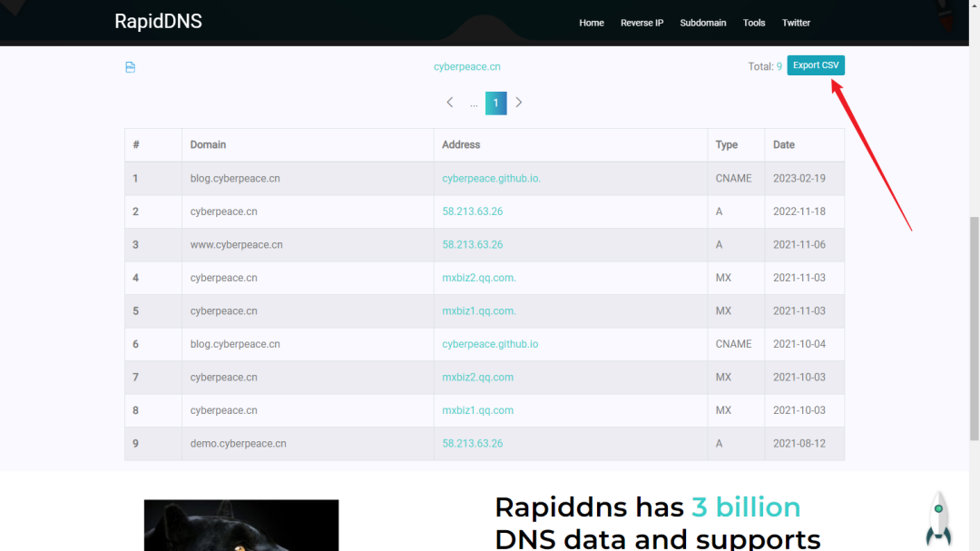Image resolution: width=980 pixels, height=551 pixels.
Task: Open the cyberpeace.cn heading link
Action: tap(466, 66)
